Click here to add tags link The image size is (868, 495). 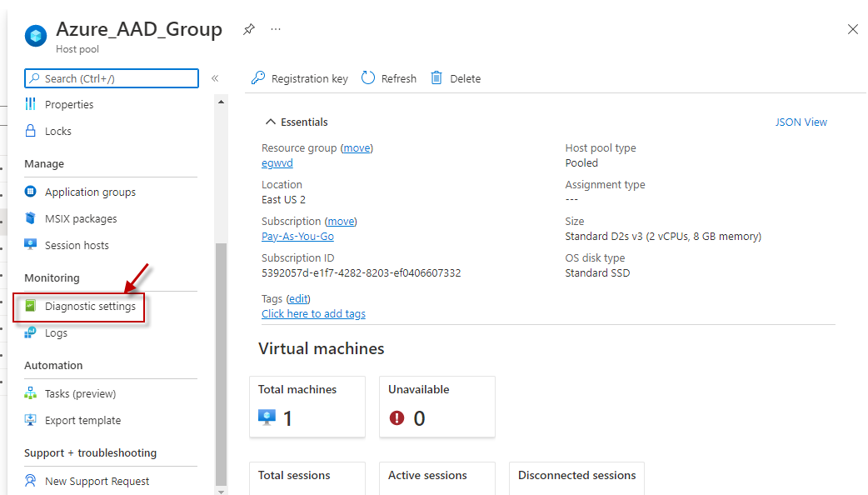313,313
